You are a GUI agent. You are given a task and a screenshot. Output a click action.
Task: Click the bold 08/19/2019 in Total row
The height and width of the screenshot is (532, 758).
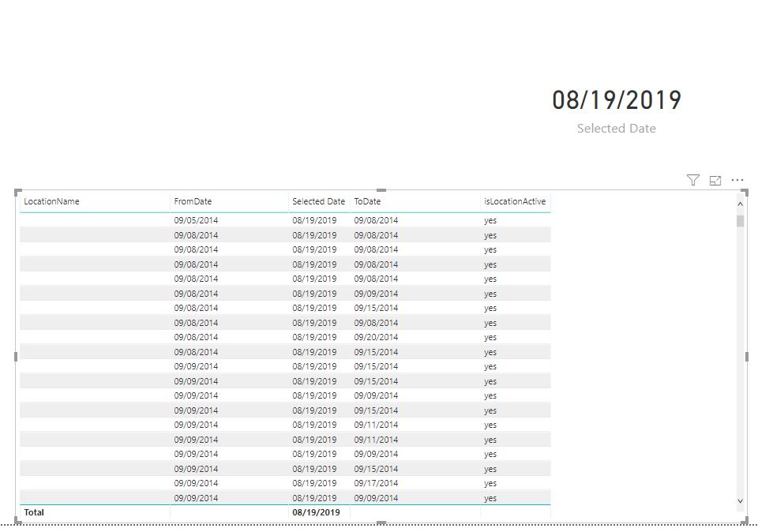(316, 512)
